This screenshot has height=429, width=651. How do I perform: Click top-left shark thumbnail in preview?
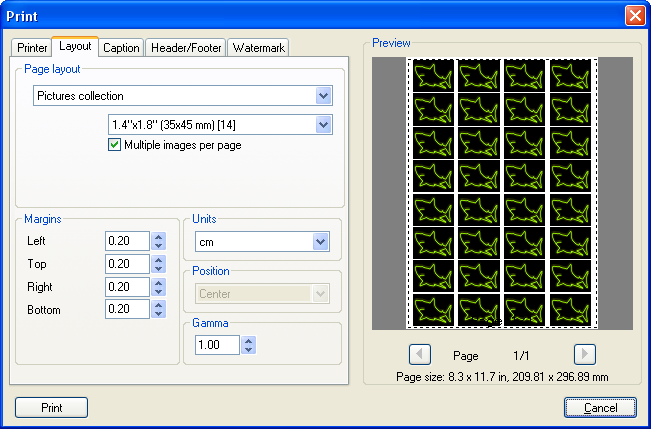point(431,74)
